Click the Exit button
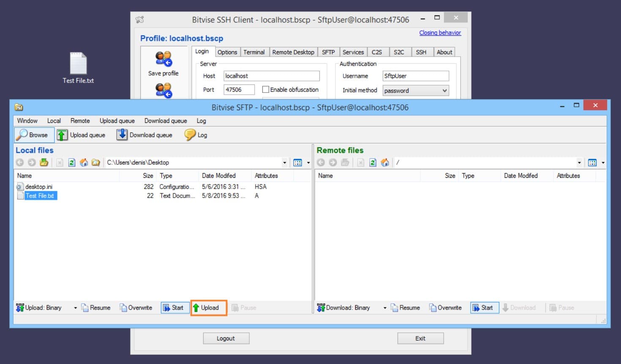621x364 pixels. coord(420,338)
